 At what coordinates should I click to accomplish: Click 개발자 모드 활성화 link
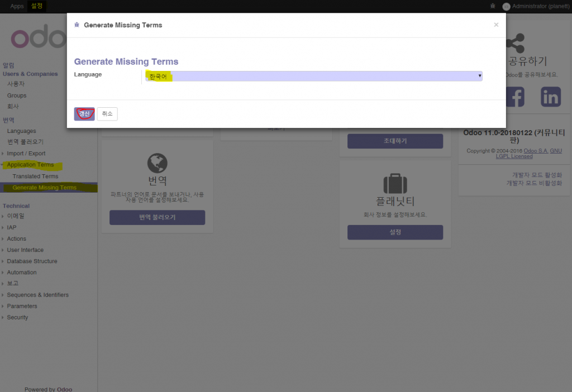click(537, 175)
